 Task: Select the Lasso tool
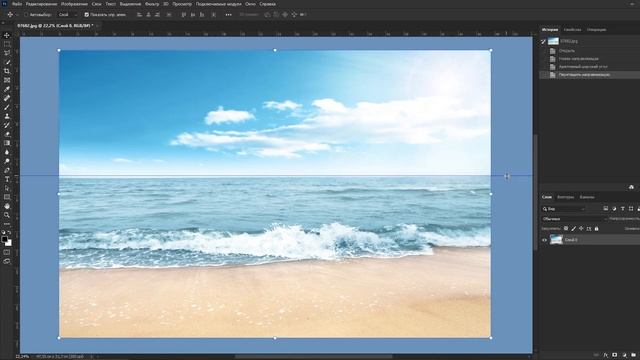pyautogui.click(x=7, y=53)
